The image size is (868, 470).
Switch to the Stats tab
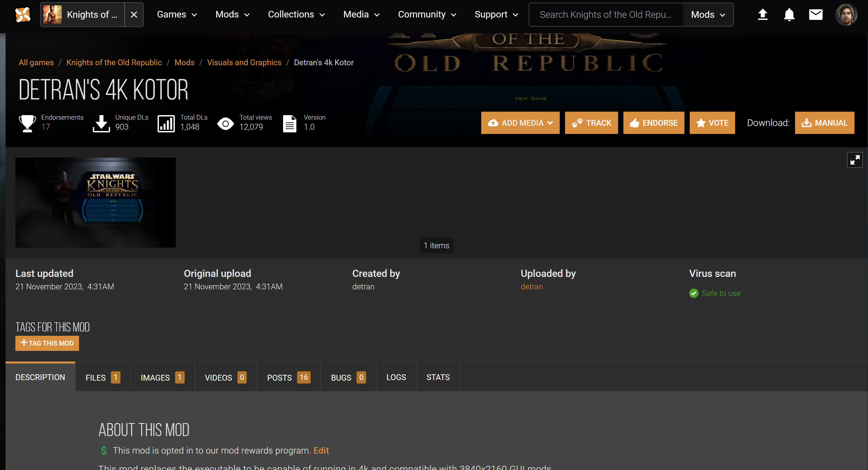click(438, 377)
